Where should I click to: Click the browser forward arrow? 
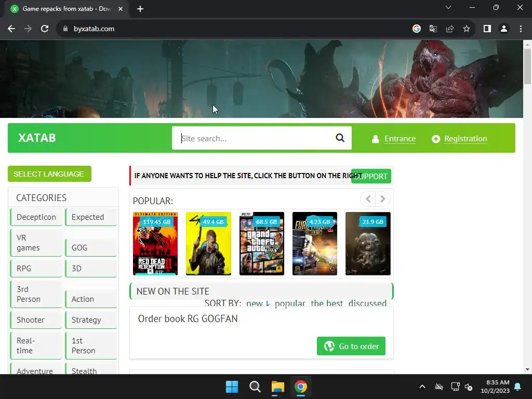click(28, 29)
